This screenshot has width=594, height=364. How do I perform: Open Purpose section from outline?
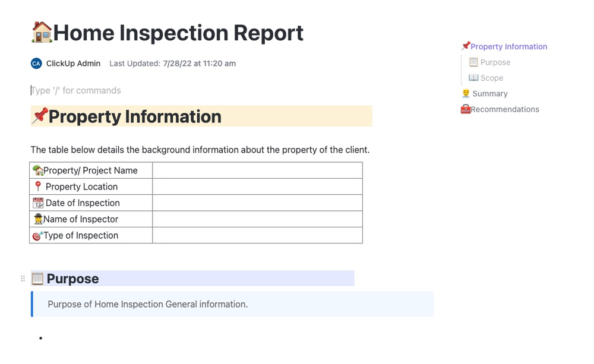click(x=495, y=62)
